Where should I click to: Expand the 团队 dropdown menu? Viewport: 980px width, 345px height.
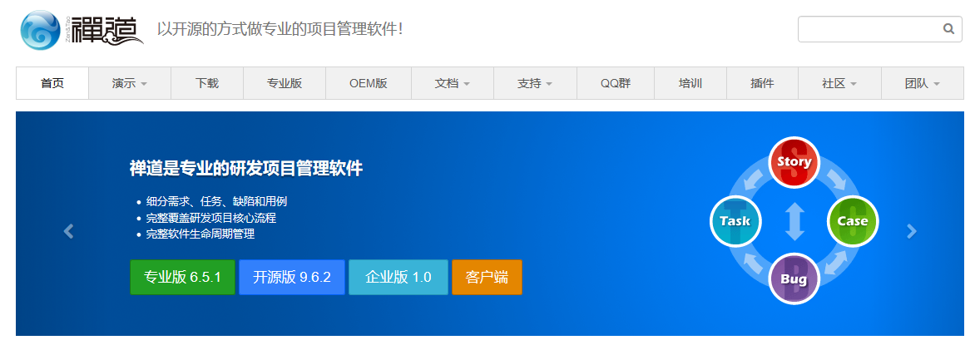[x=922, y=83]
